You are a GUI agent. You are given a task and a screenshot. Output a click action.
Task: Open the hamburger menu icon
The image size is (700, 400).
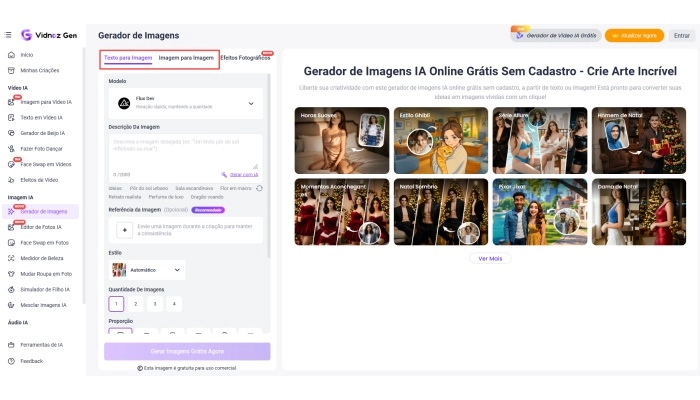tap(8, 35)
